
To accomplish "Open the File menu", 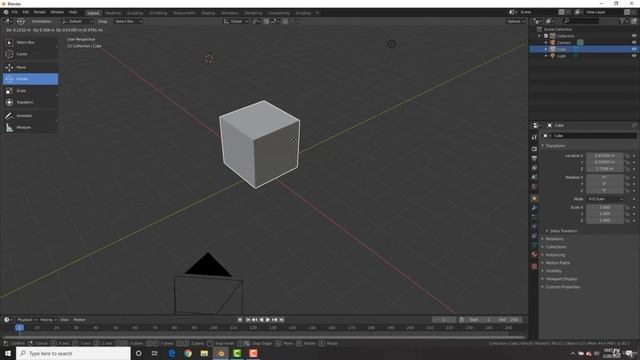I will tap(15, 12).
